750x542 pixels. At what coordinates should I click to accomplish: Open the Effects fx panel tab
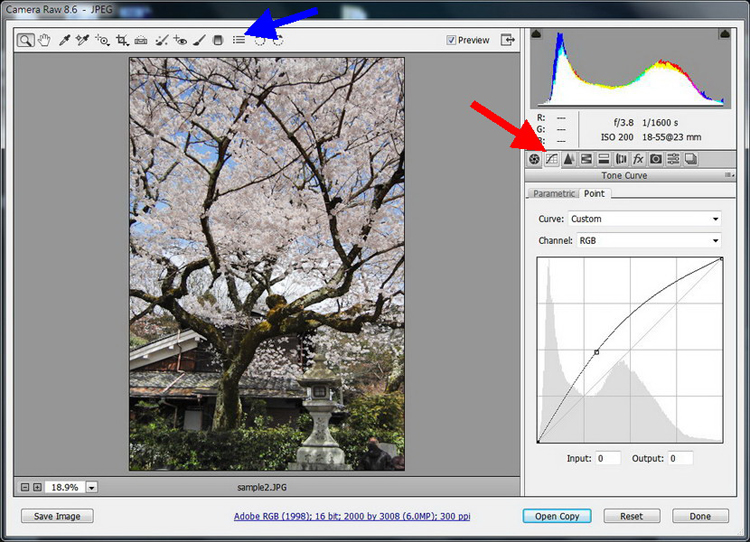[638, 159]
